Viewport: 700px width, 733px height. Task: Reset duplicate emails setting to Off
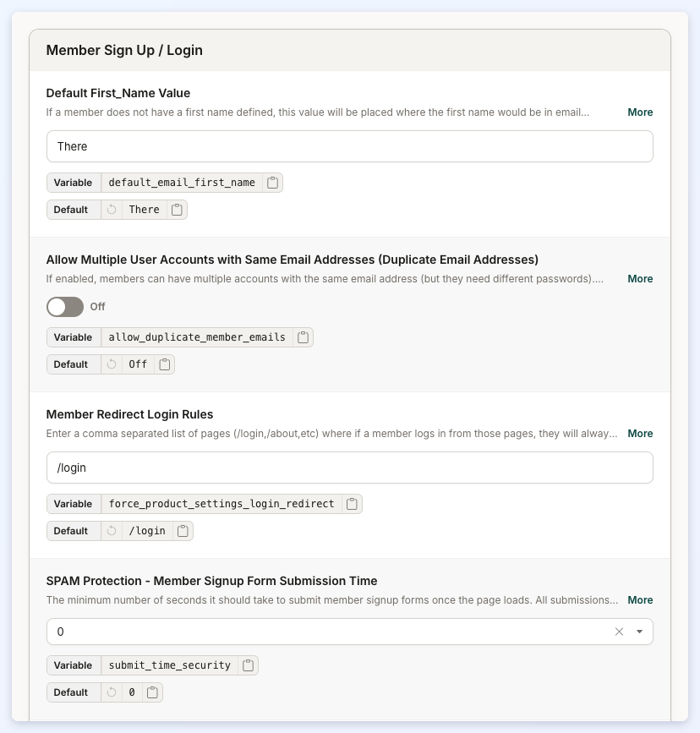112,364
